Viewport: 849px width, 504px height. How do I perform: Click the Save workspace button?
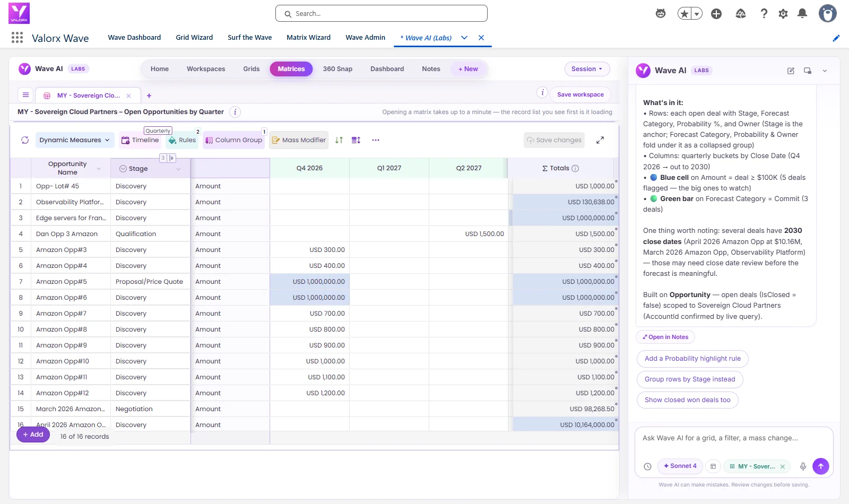(581, 94)
